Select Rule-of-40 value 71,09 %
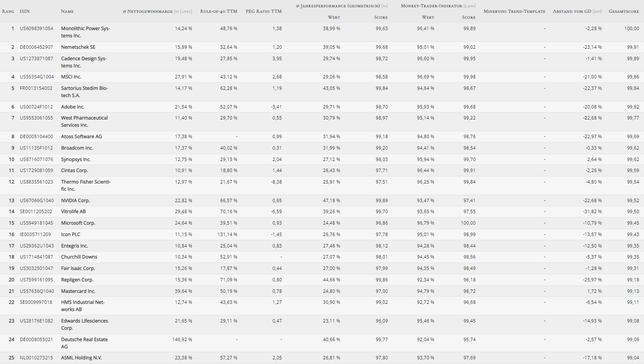This screenshot has height=364, width=644. [229, 280]
